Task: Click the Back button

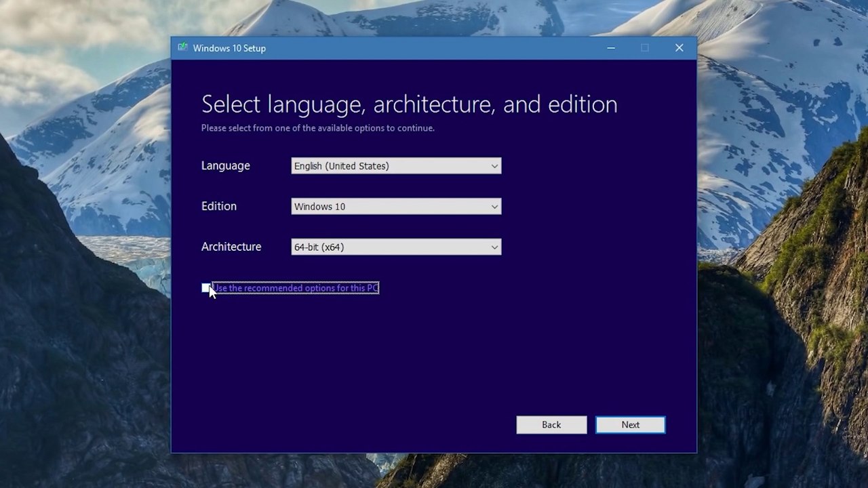Action: pos(551,425)
